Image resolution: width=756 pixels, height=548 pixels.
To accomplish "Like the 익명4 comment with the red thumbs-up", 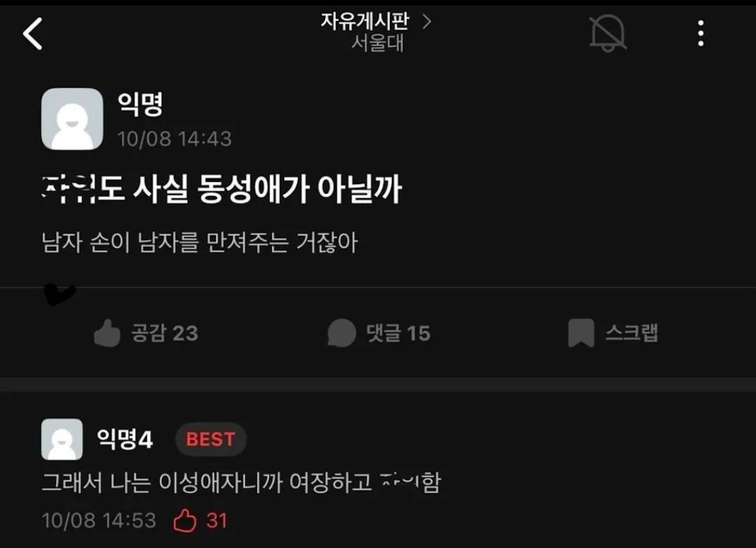I will (x=185, y=521).
